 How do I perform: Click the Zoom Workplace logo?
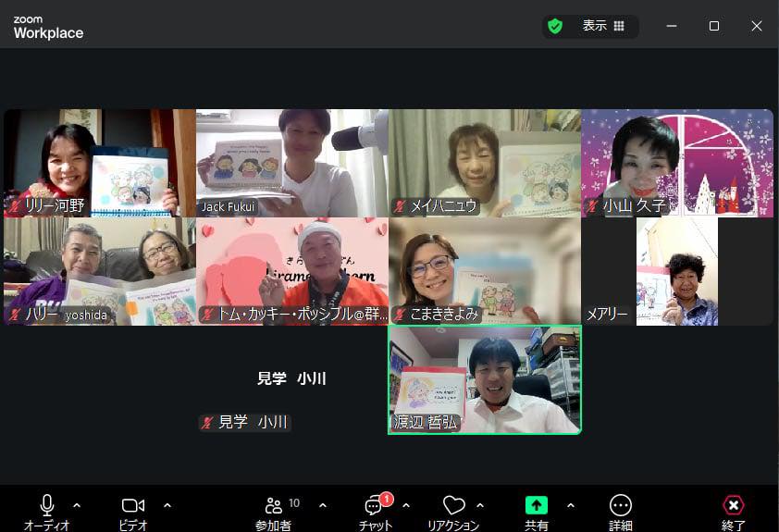[x=48, y=27]
